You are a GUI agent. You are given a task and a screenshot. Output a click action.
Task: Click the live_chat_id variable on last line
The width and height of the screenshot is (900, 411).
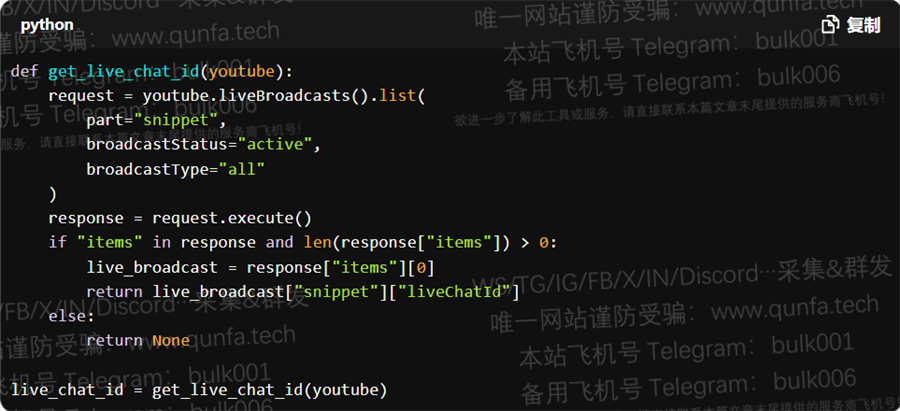coord(67,390)
